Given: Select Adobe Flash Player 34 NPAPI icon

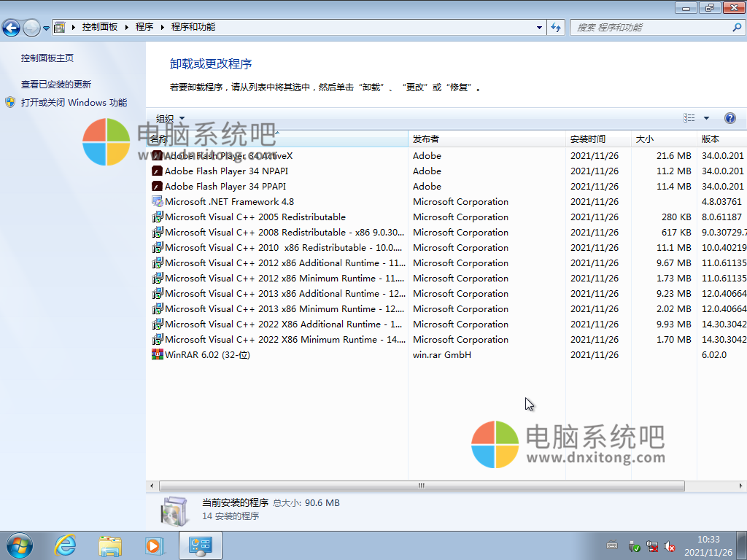Looking at the screenshot, I should point(158,171).
